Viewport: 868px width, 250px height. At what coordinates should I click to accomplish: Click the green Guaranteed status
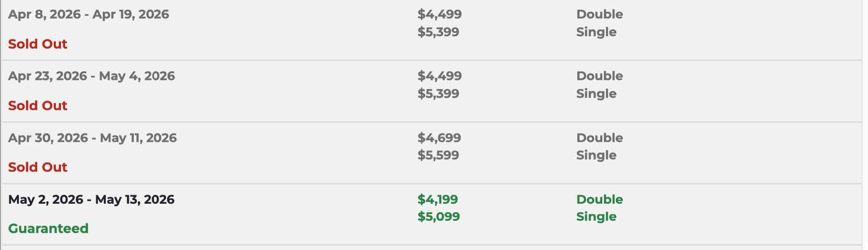coord(48,229)
